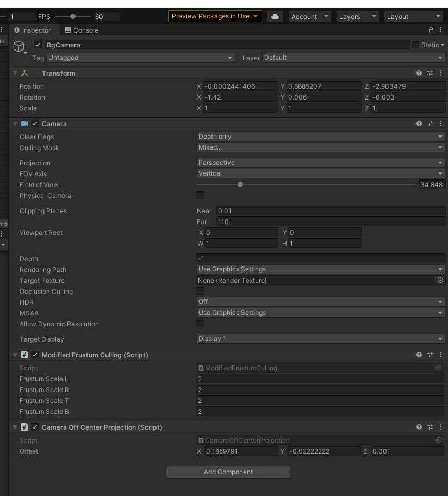Open Camera component more options menu
448x496 pixels.
tap(440, 123)
